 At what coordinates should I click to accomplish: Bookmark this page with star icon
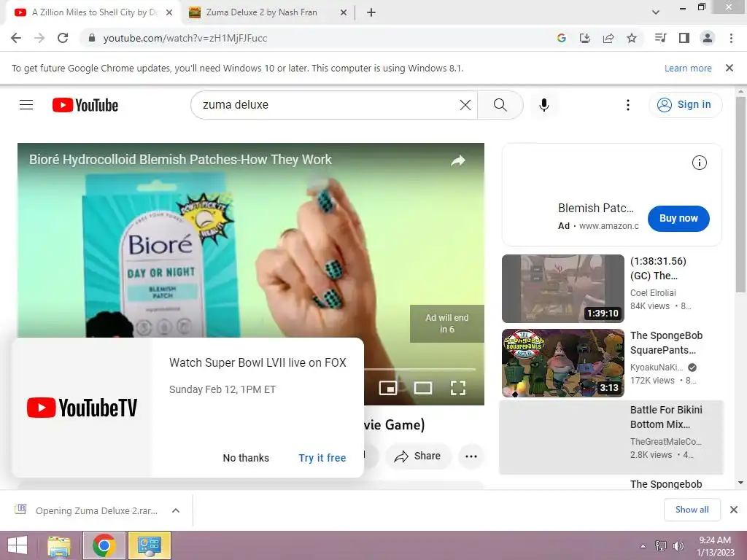click(632, 38)
